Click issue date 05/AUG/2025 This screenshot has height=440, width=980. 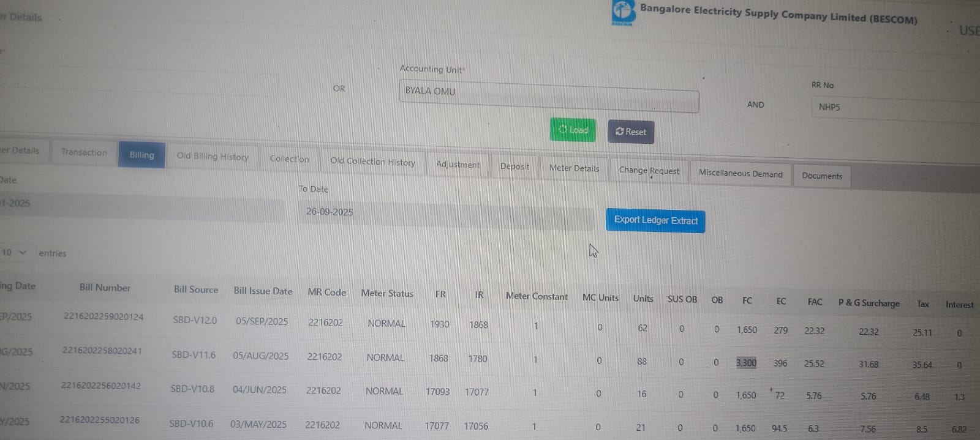click(x=260, y=356)
